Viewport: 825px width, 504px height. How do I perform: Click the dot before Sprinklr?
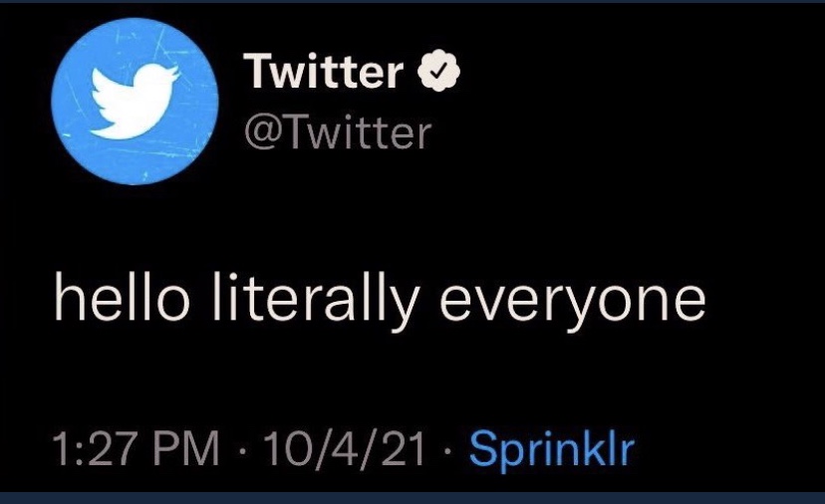[446, 451]
